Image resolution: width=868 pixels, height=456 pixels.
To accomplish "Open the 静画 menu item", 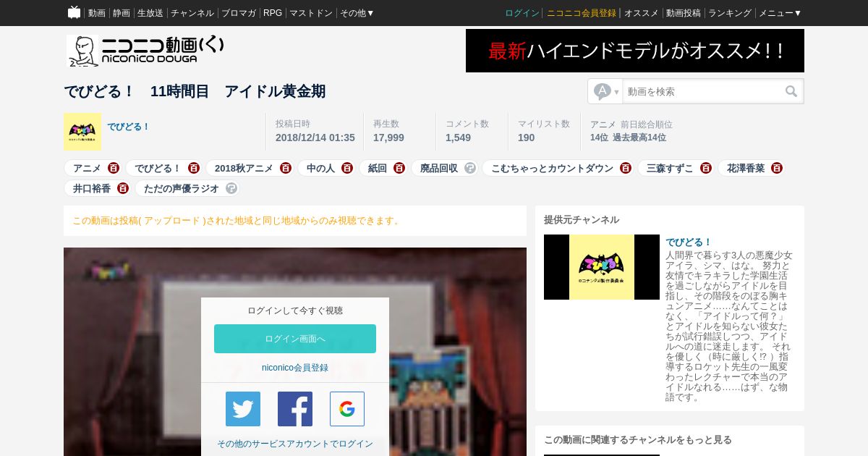I will (122, 13).
